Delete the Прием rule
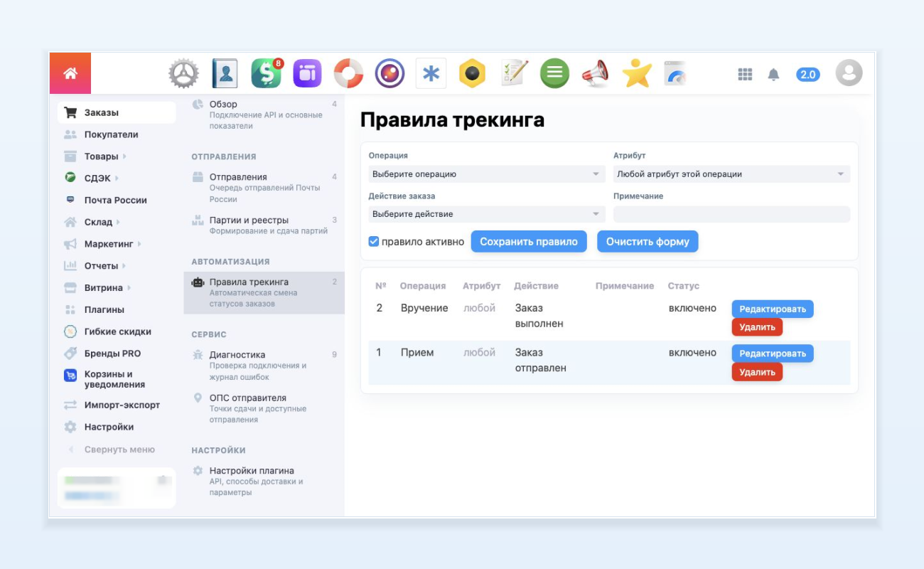 757,372
